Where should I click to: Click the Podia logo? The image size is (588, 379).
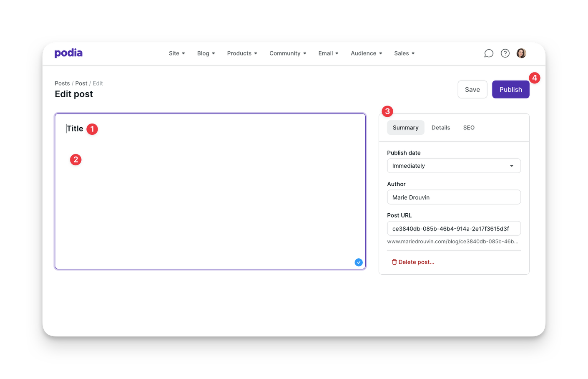(x=68, y=53)
